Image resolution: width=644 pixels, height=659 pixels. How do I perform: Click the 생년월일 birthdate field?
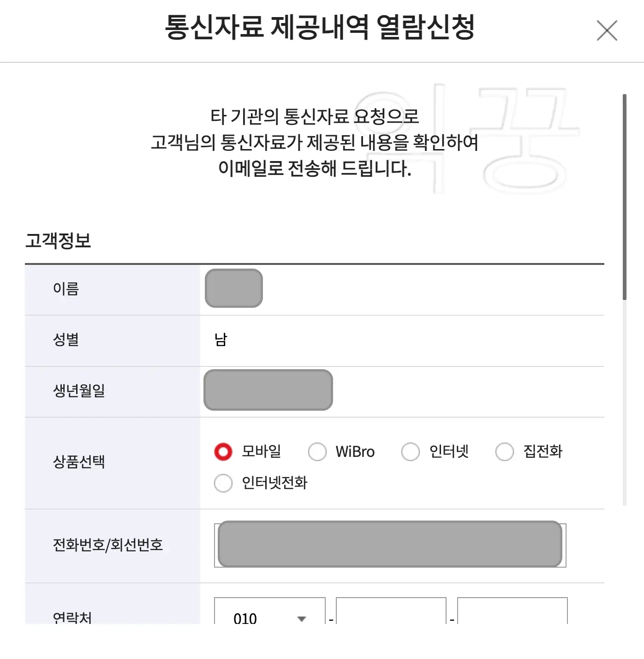(x=268, y=391)
